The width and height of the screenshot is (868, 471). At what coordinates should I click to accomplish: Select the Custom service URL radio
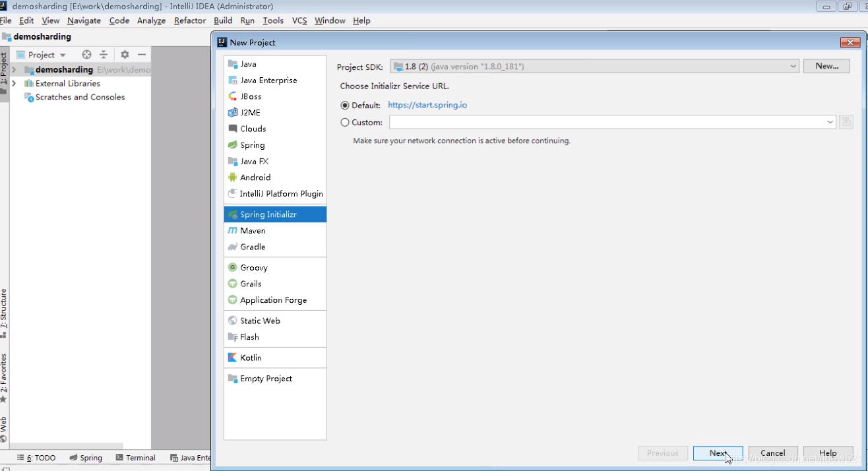345,122
